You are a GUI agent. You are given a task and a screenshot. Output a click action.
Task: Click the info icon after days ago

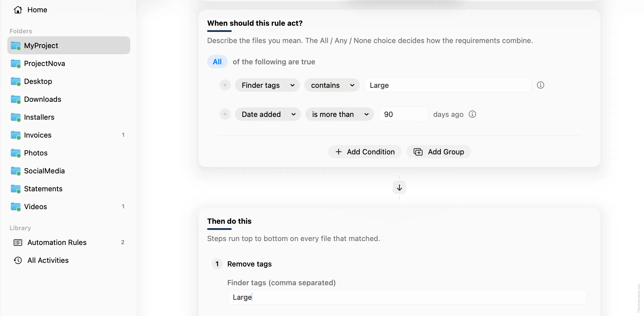pos(472,114)
